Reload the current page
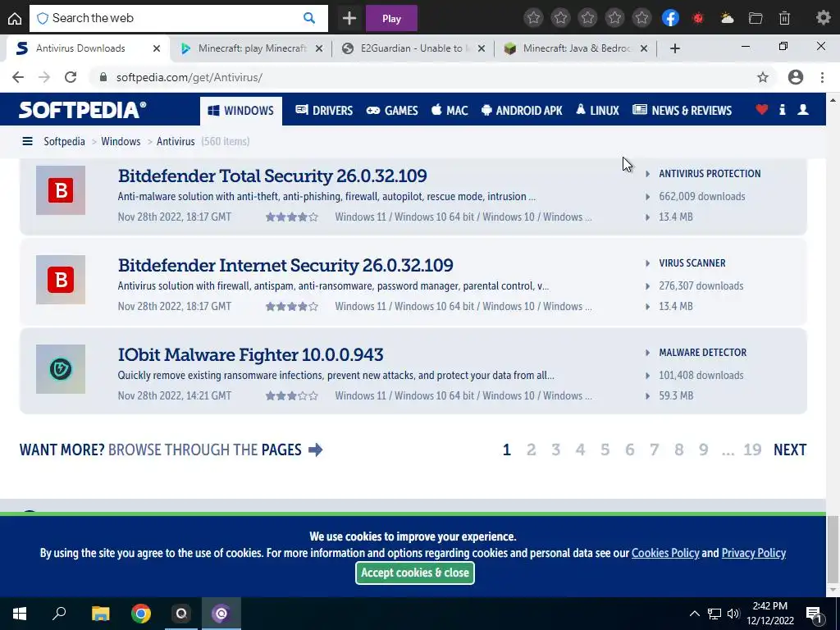The height and width of the screenshot is (630, 840). click(71, 77)
